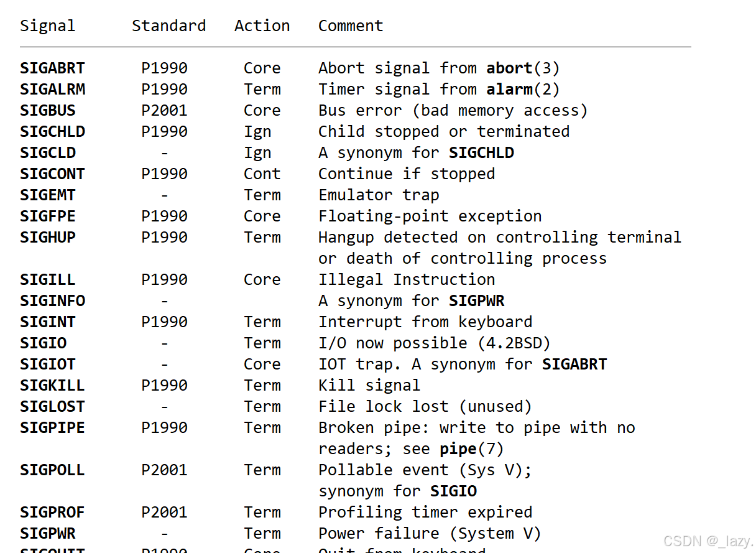Click the bold SIGABRT synonym in SIGIOT row
This screenshot has width=756, height=553.
pos(574,364)
